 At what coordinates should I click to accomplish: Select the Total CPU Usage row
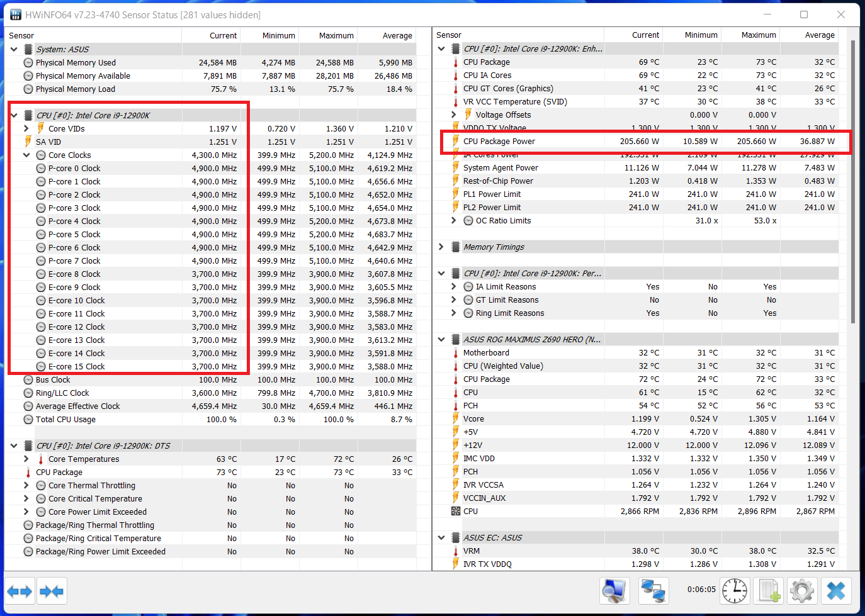click(65, 419)
